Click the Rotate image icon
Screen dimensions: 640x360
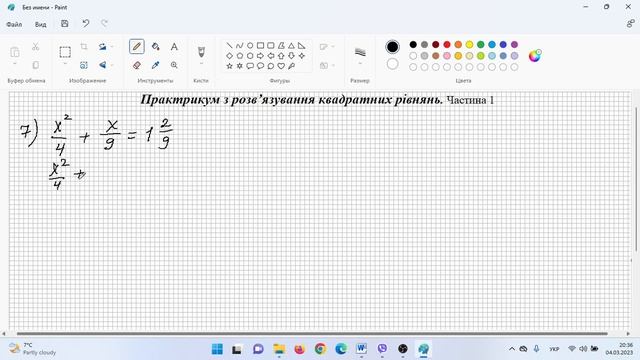[x=102, y=47]
